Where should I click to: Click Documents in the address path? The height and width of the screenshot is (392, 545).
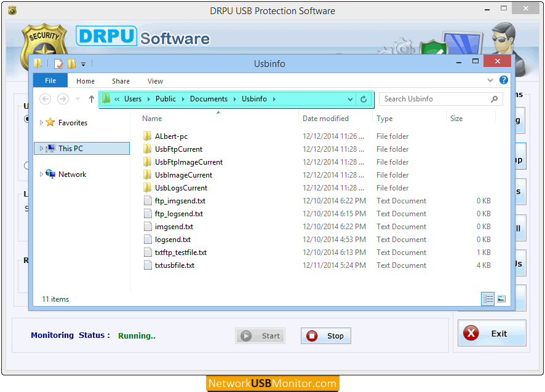tap(209, 99)
